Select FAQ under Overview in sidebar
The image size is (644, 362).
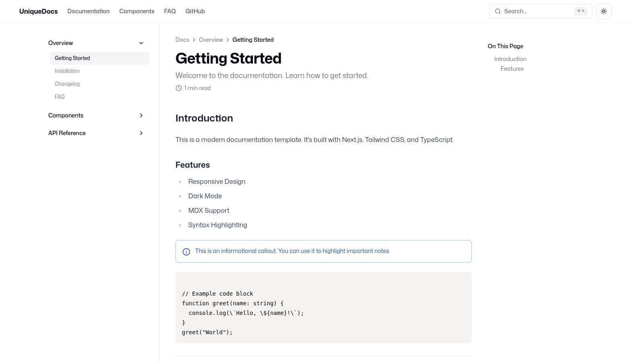coord(60,97)
